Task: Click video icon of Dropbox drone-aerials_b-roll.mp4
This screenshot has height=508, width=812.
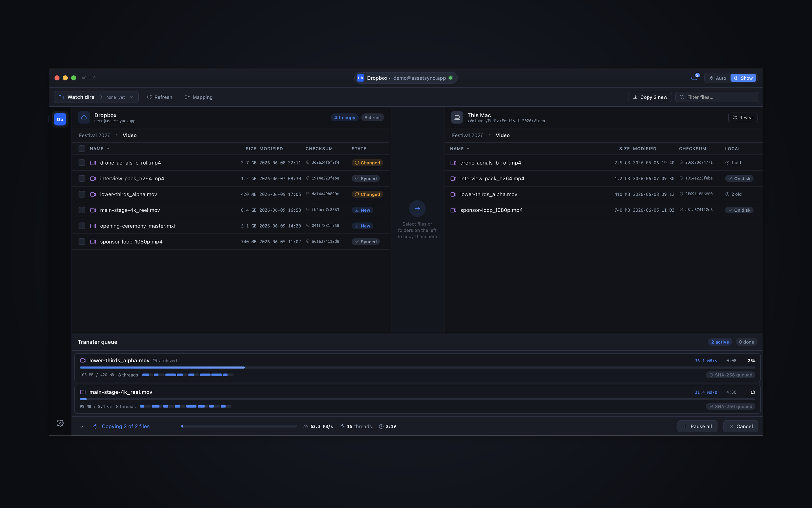Action: pyautogui.click(x=93, y=163)
